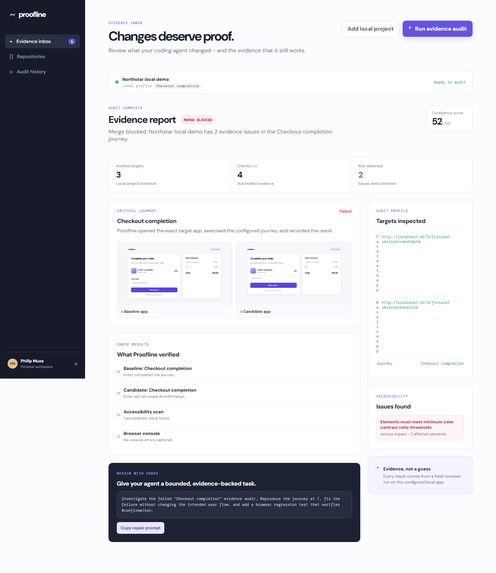This screenshot has height=573, width=496.
Task: Click the Evidence inbox count badge
Action: pos(72,41)
